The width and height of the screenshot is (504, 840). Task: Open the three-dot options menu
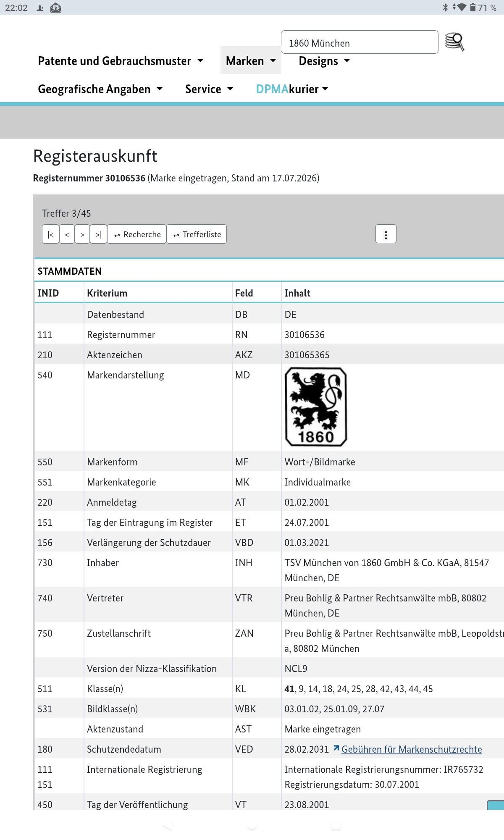[x=386, y=234]
